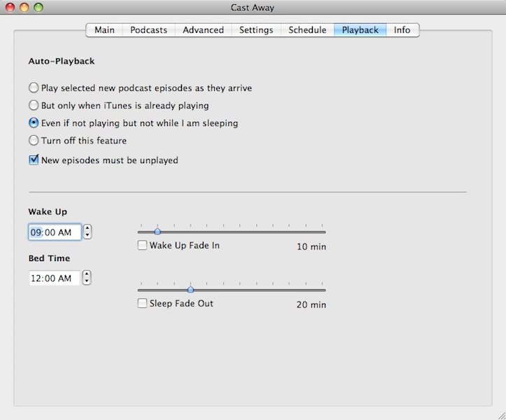
Task: Click the Sleep Fade Out slider handle
Action: point(190,289)
